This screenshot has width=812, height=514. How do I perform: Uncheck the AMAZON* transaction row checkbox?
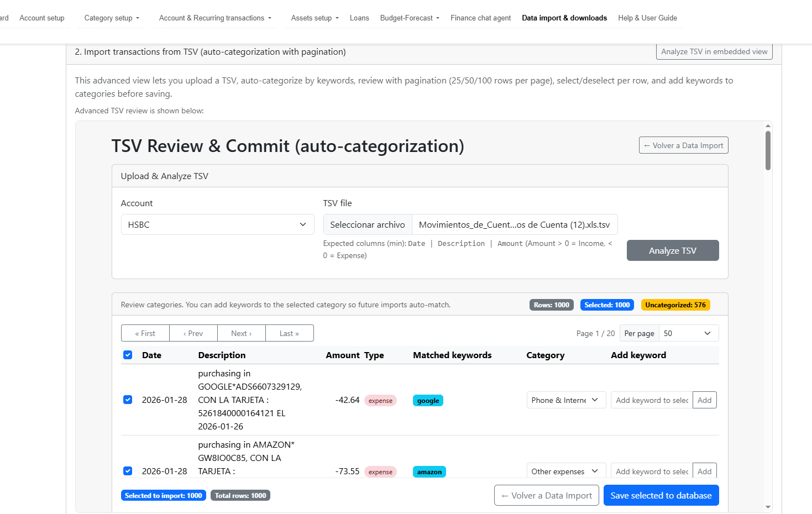pos(128,471)
